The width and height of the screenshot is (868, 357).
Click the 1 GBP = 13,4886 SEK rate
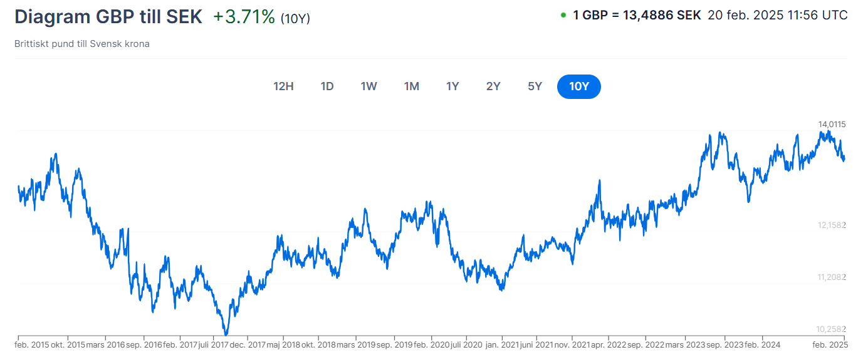[637, 16]
